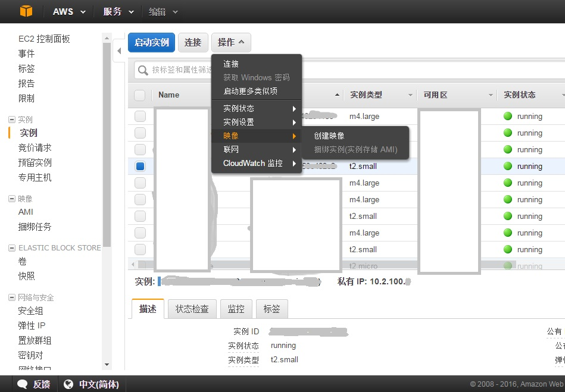Viewport: 565px width, 392px height.
Task: Highlight the 映像 menu item
Action: pos(256,136)
